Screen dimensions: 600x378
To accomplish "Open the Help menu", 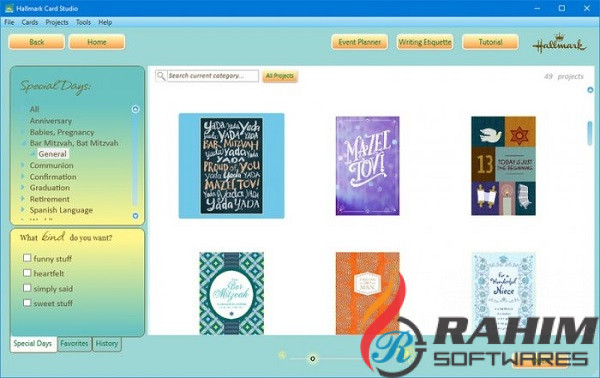I will 105,22.
